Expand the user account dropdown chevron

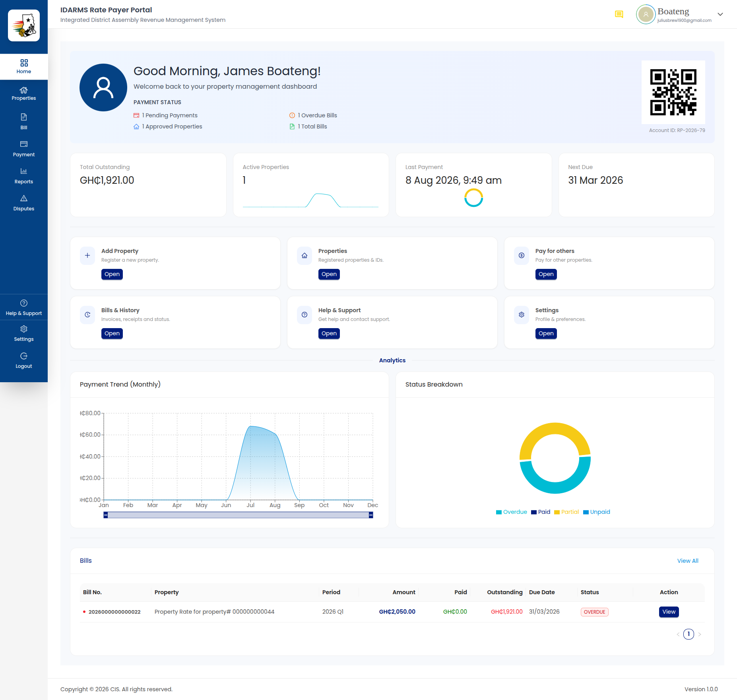tap(720, 14)
